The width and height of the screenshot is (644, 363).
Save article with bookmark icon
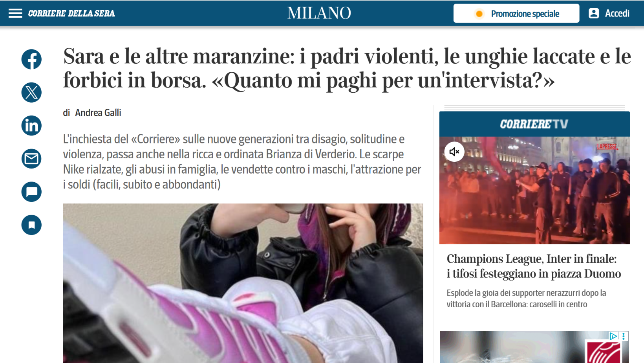pos(31,225)
